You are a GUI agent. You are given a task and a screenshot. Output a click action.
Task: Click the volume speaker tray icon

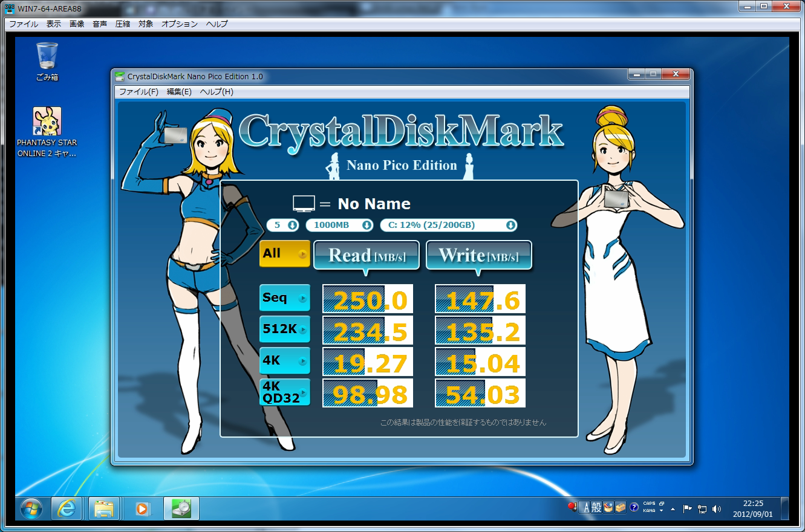pos(717,509)
